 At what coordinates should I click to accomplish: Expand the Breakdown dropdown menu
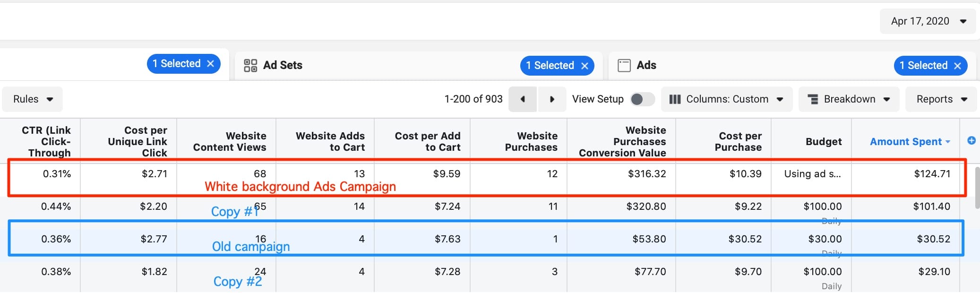pyautogui.click(x=849, y=99)
